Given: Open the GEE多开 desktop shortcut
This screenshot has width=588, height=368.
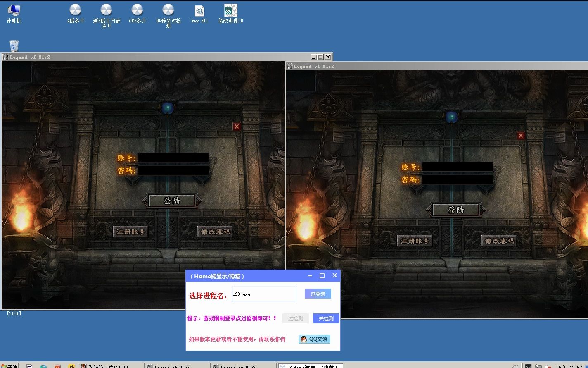Looking at the screenshot, I should coord(137,14).
